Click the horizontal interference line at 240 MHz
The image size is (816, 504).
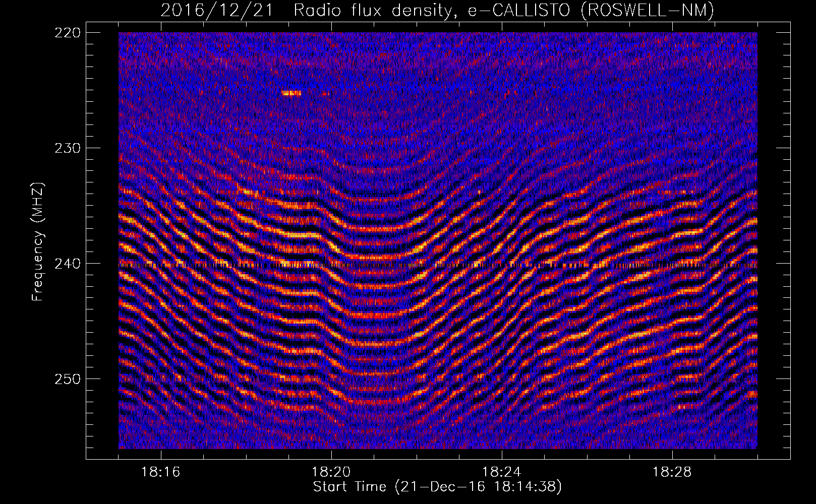(438, 264)
